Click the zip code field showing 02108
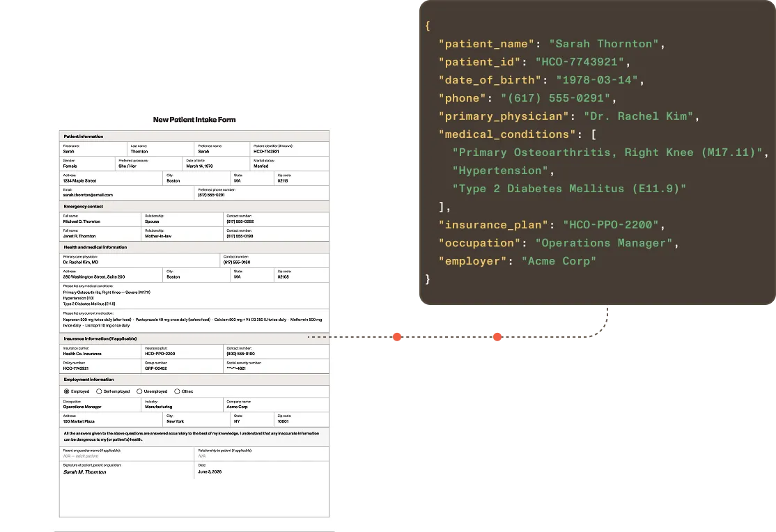Screen dimensions: 776x532 click(x=302, y=274)
